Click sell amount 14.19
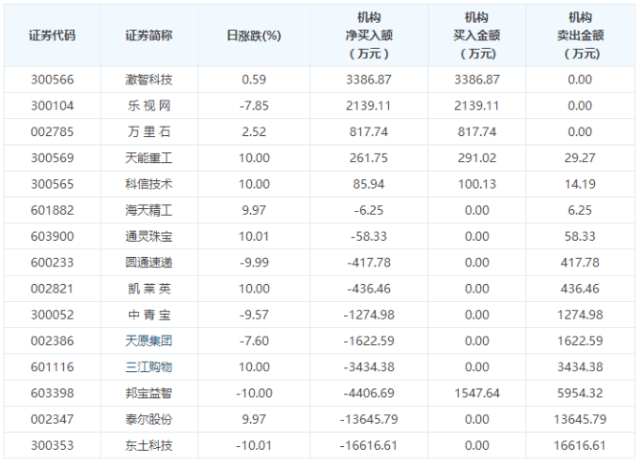This screenshot has width=640, height=464. coord(580,184)
